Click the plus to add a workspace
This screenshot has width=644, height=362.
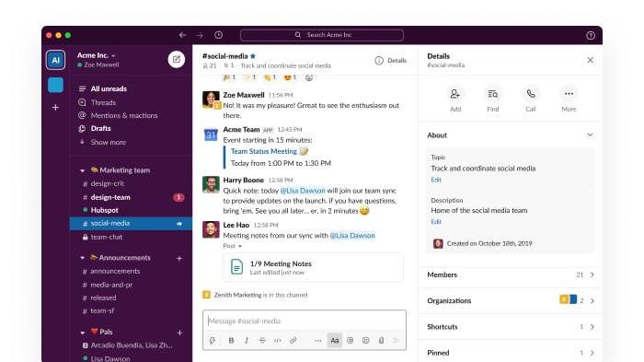(x=55, y=108)
